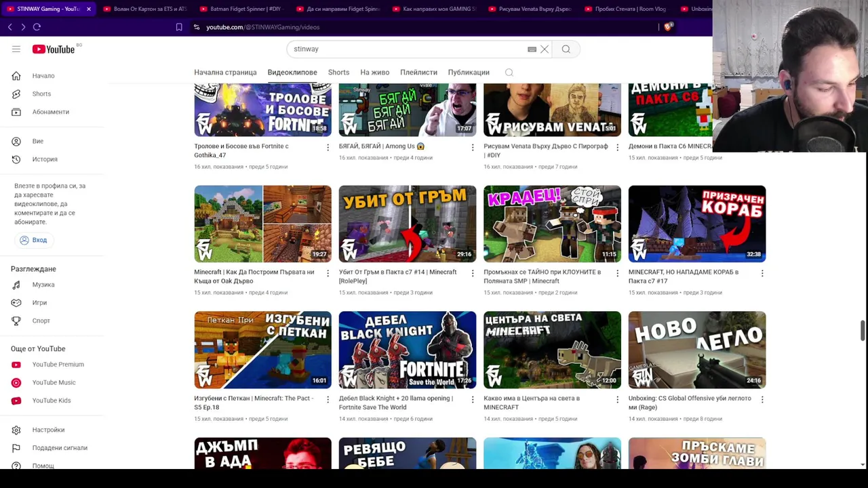Open the УБИТ ОТ ГРЪМ thumbnail
The height and width of the screenshot is (488, 868).
tap(408, 224)
